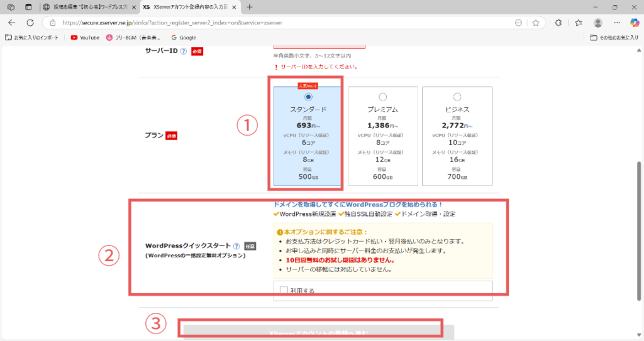Screen dimensions: 644x341
Task: Open a new tab with plus button
Action: 249,7
